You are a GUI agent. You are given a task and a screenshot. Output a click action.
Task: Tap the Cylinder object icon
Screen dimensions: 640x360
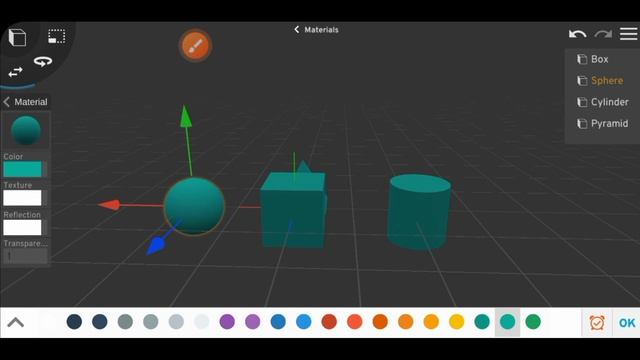coord(582,102)
